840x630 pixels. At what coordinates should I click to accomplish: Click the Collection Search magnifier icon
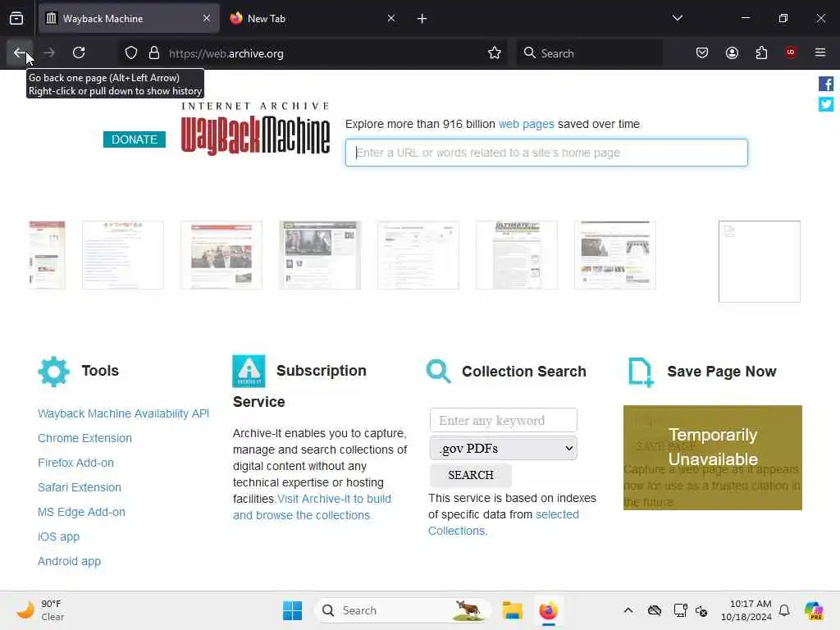438,372
